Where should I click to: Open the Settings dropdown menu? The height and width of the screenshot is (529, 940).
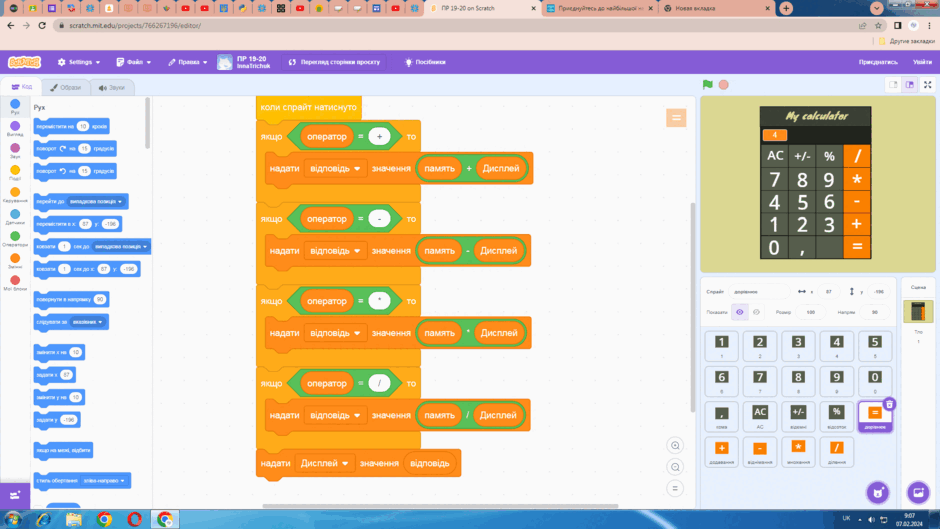tap(79, 62)
